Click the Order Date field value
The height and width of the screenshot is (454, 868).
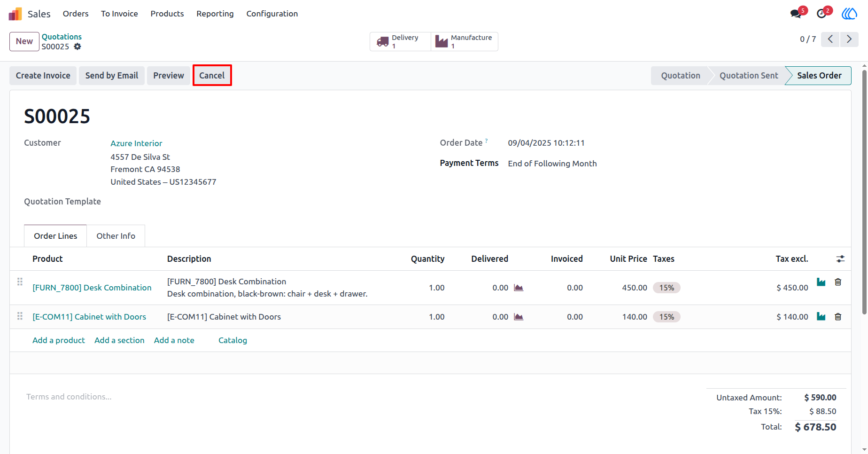546,143
